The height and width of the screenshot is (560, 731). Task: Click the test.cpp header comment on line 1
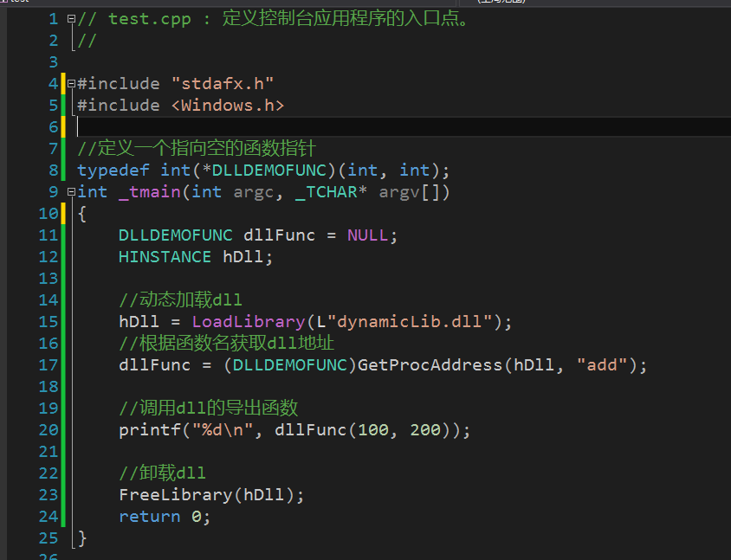(273, 19)
